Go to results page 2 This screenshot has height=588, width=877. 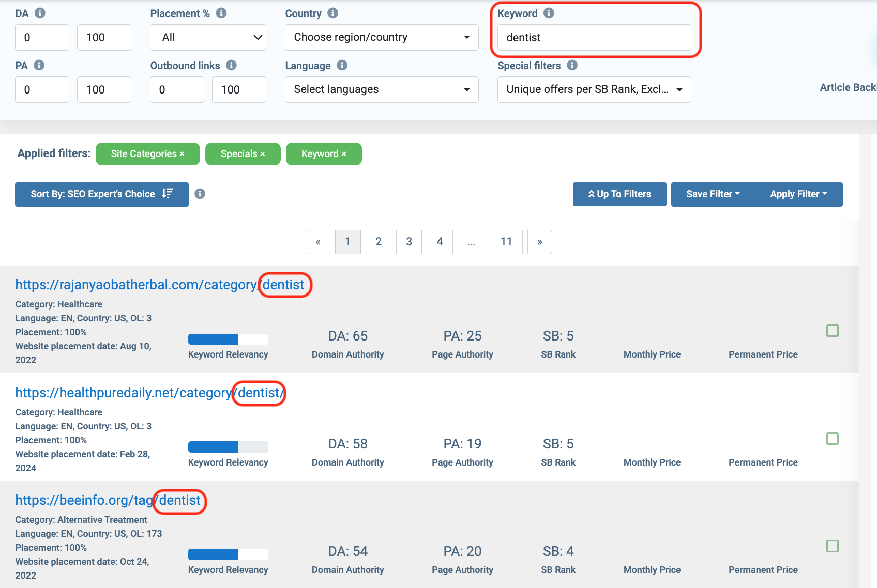tap(379, 242)
